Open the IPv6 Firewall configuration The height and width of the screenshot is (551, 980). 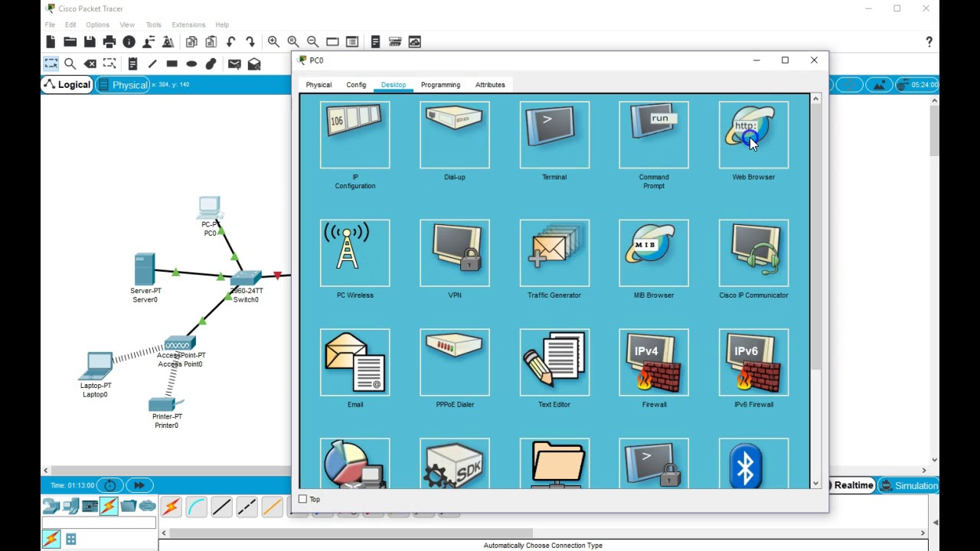(x=753, y=362)
